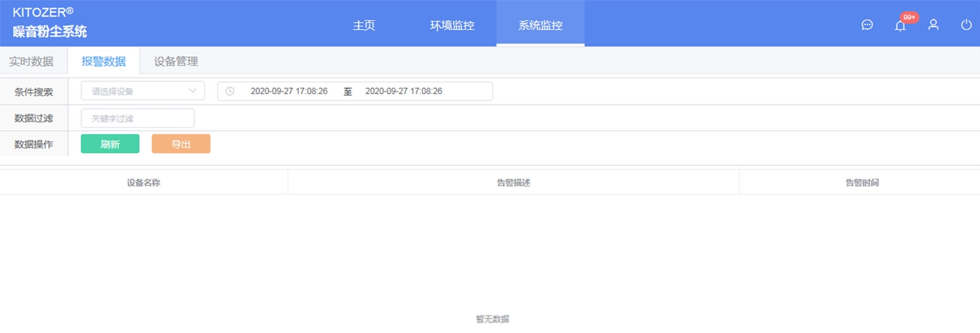Open the chat messages icon
This screenshot has height=333, width=980.
click(867, 25)
